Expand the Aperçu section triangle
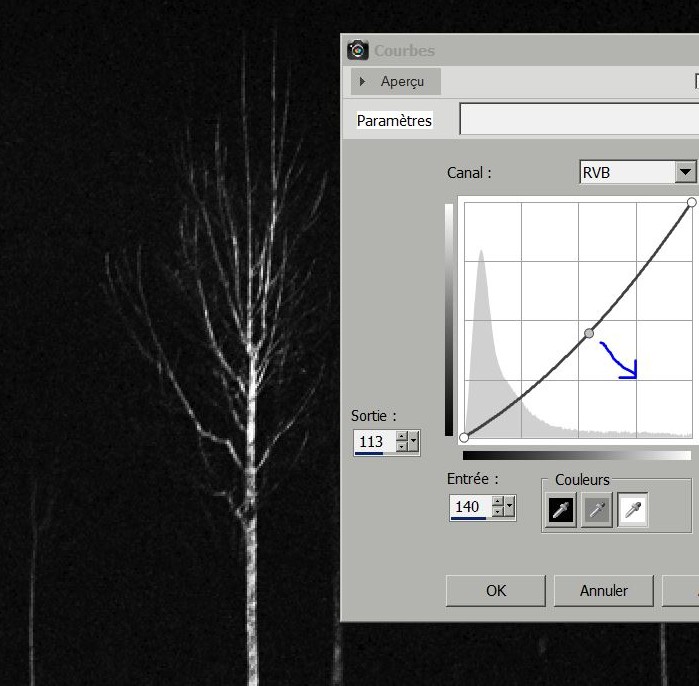Screen dimensions: 699x686 coord(363,82)
